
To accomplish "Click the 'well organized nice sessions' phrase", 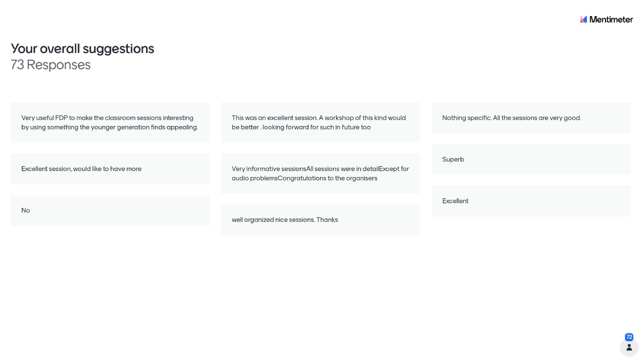I will [x=273, y=220].
